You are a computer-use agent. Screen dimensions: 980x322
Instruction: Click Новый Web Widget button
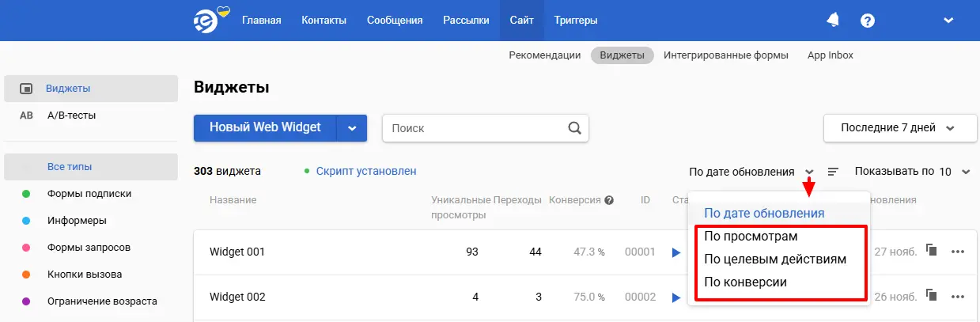coord(265,127)
